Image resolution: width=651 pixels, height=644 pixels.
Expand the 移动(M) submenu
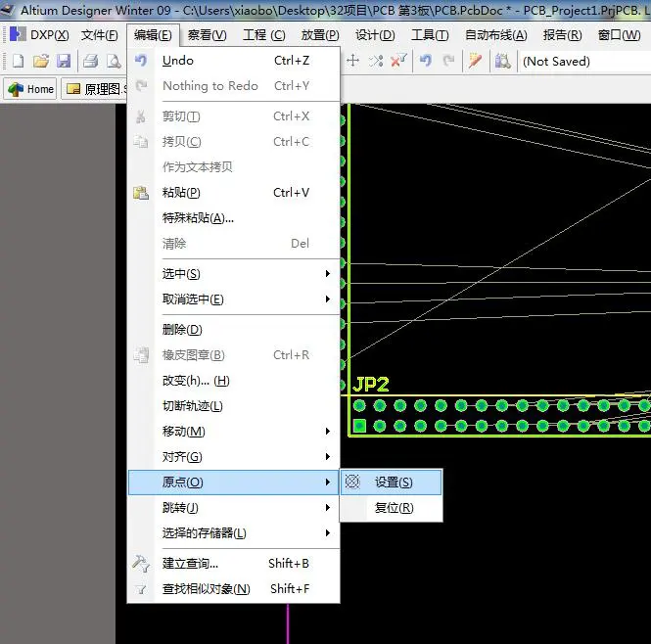tap(233, 432)
